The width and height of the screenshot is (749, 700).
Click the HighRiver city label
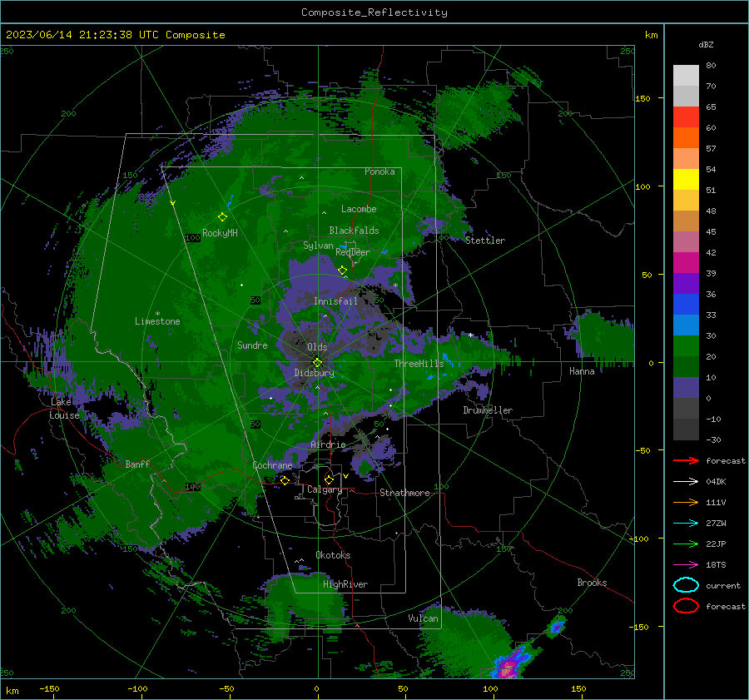[345, 584]
